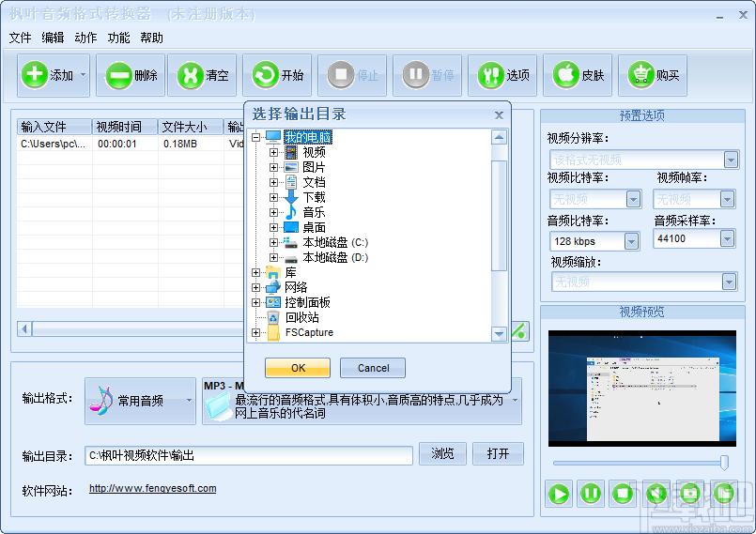Image resolution: width=756 pixels, height=534 pixels.
Task: Click the video preview thumbnail
Action: [642, 389]
